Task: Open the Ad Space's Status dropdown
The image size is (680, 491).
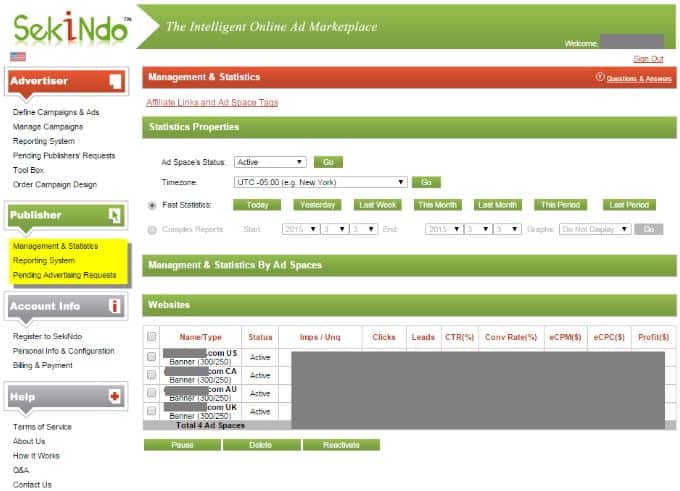Action: coord(270,162)
